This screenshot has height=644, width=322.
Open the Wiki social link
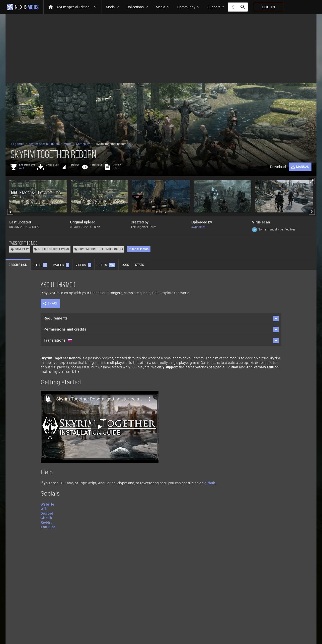tap(44, 509)
